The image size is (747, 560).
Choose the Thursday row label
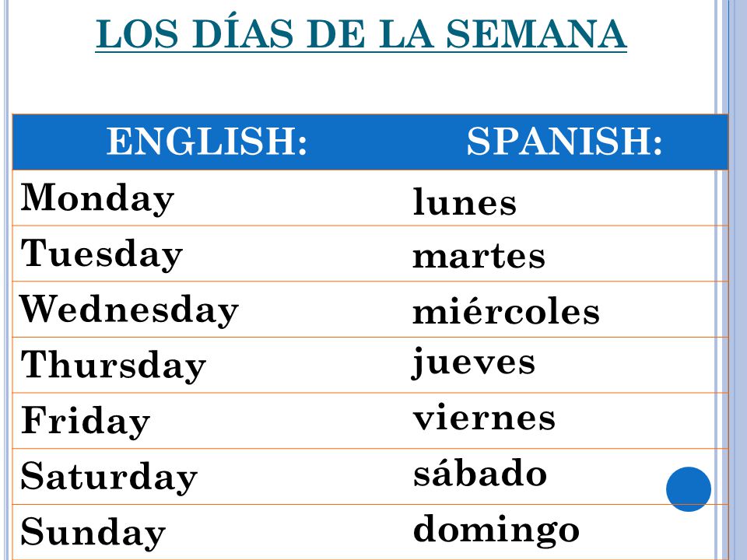(114, 366)
